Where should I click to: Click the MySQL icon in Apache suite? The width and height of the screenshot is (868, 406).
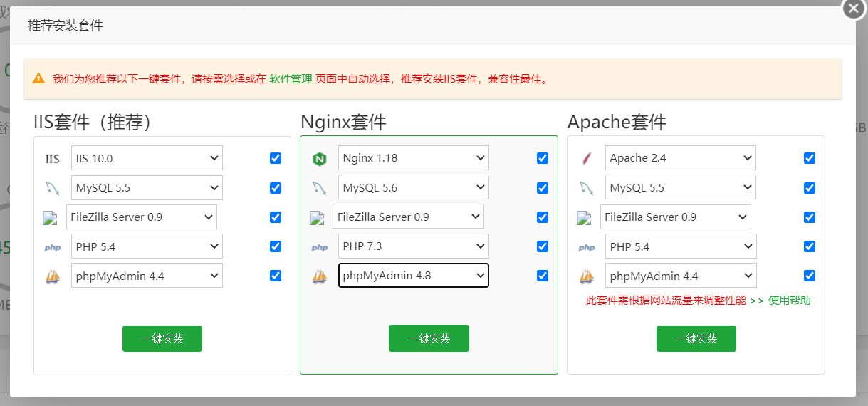[x=587, y=188]
